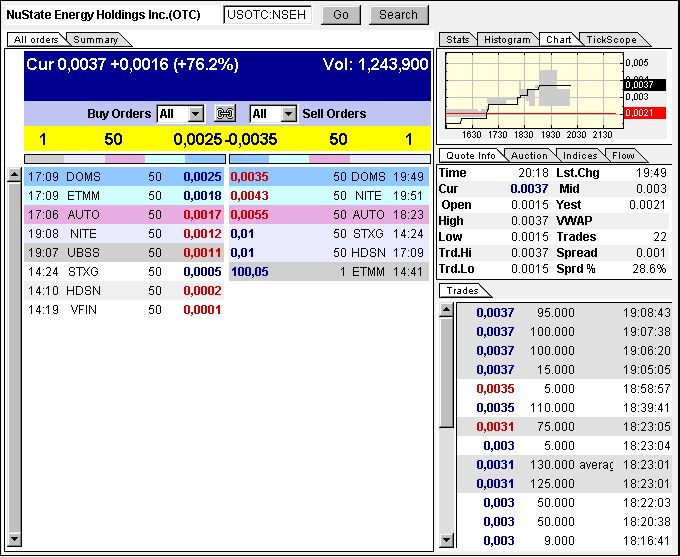Image resolution: width=680 pixels, height=557 pixels.
Task: Open the Sell Orders filter dropdown
Action: pos(289,114)
